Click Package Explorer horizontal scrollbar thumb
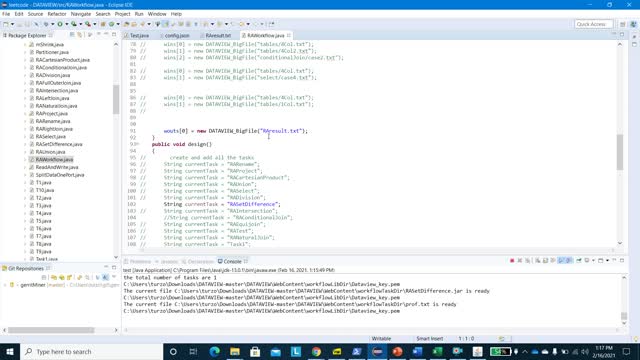Image resolution: width=640 pixels, height=360 pixels. click(x=51, y=330)
